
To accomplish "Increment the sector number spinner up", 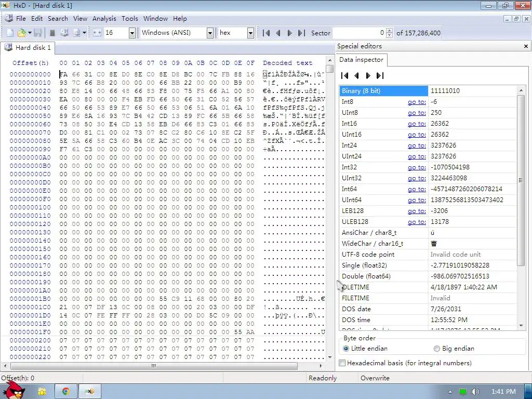I will point(390,31).
